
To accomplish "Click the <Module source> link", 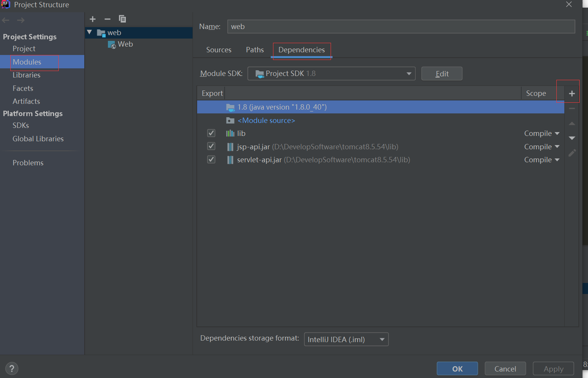I will coord(267,121).
